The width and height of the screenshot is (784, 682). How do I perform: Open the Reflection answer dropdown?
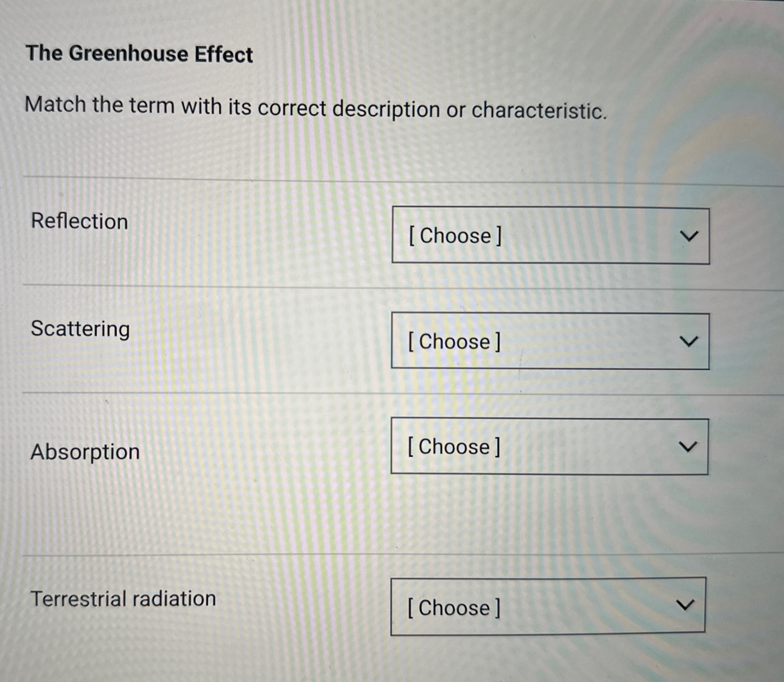coord(550,235)
